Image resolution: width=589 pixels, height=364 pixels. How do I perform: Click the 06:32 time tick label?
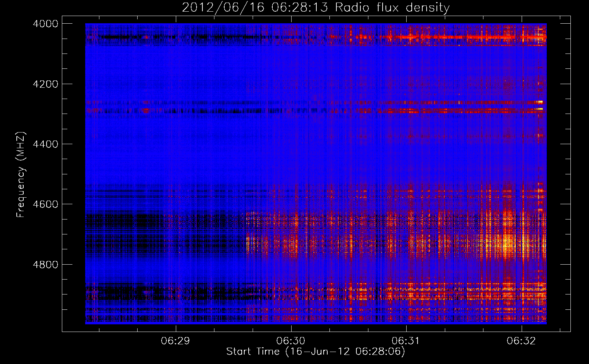[x=521, y=341]
